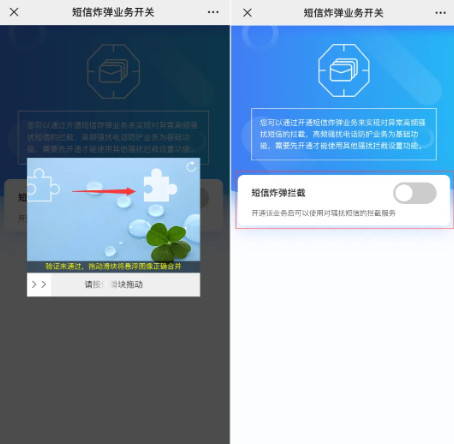Click the 请按住滑块拖动 slider track

[x=125, y=284]
